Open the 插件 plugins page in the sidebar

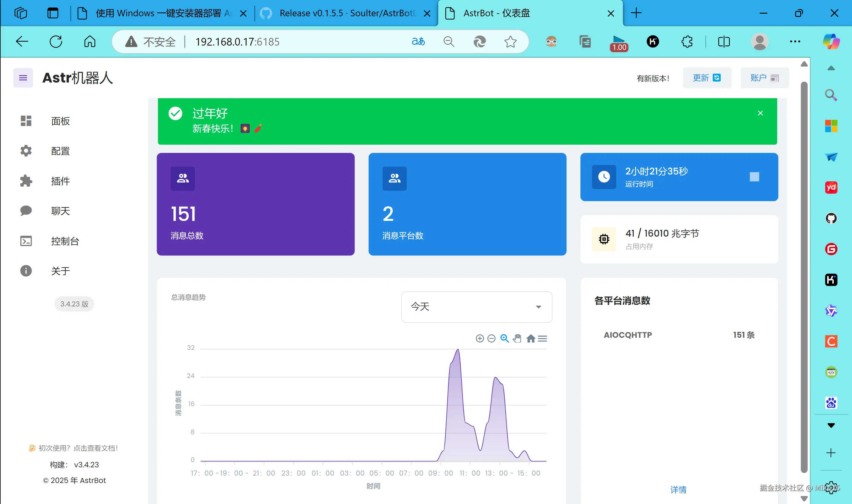point(60,181)
